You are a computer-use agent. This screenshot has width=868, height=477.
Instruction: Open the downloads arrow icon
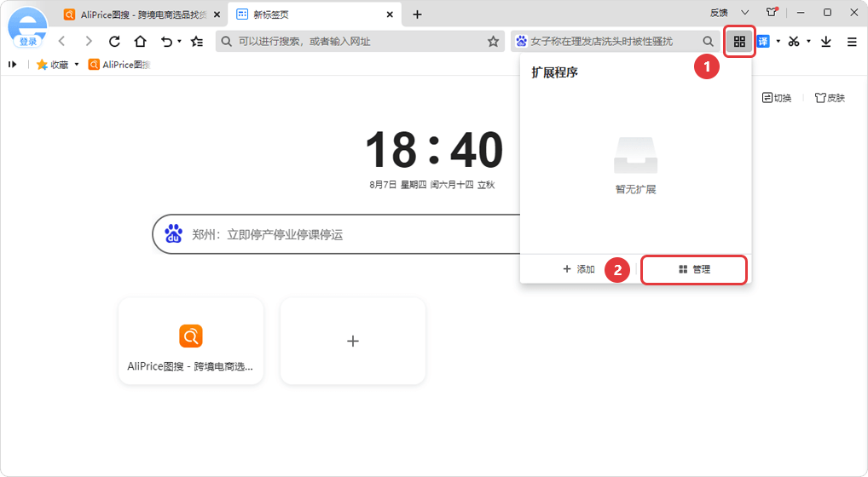point(825,41)
